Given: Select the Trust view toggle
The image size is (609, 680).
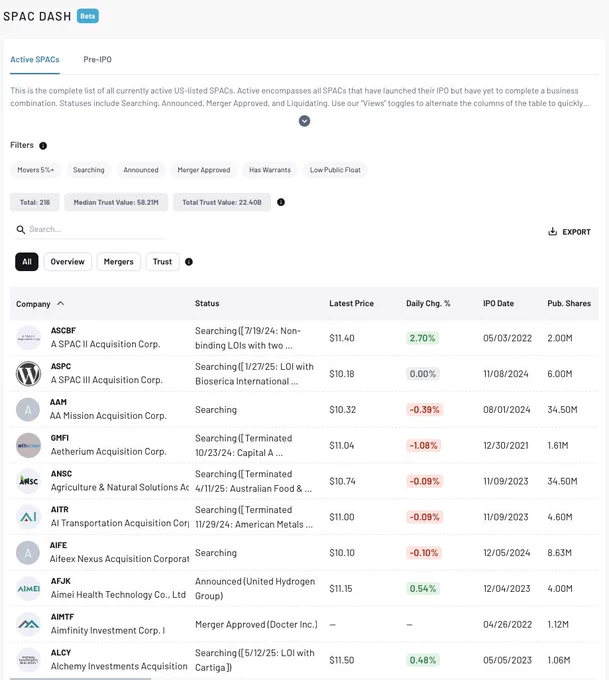Looking at the screenshot, I should tap(162, 262).
